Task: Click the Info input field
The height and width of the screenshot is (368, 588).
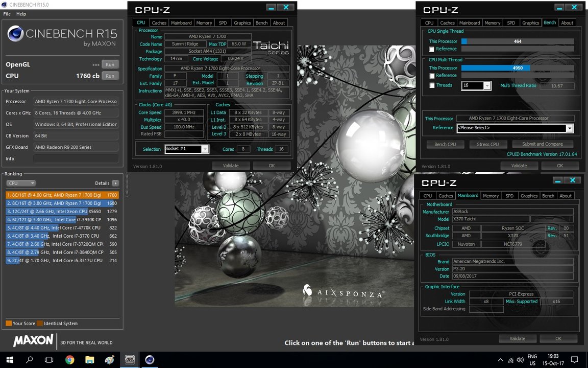Action: pyautogui.click(x=76, y=159)
